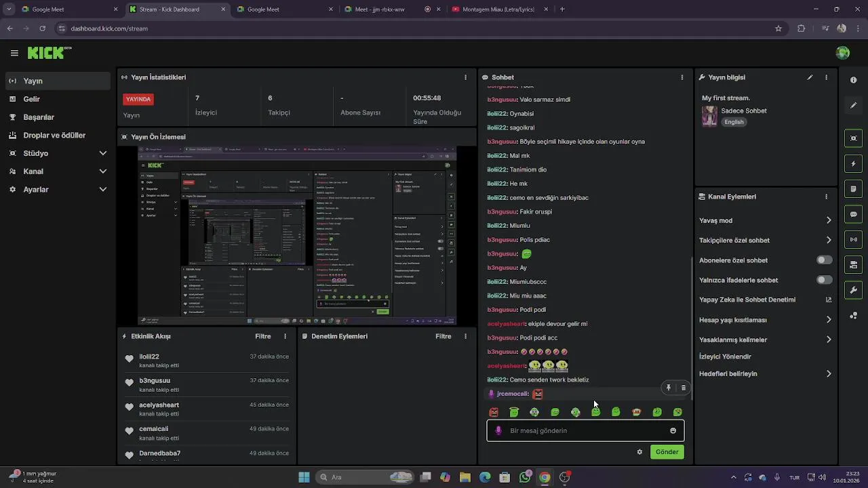Click the three-dots cluster icon at the bottom of the right sidebar
This screenshot has width=868, height=488.
[853, 316]
